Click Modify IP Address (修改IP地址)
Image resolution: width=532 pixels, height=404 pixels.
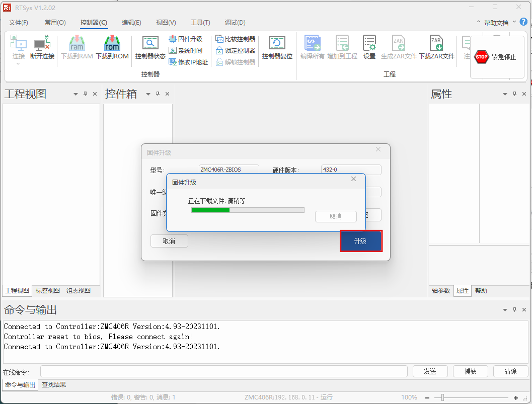pyautogui.click(x=188, y=62)
